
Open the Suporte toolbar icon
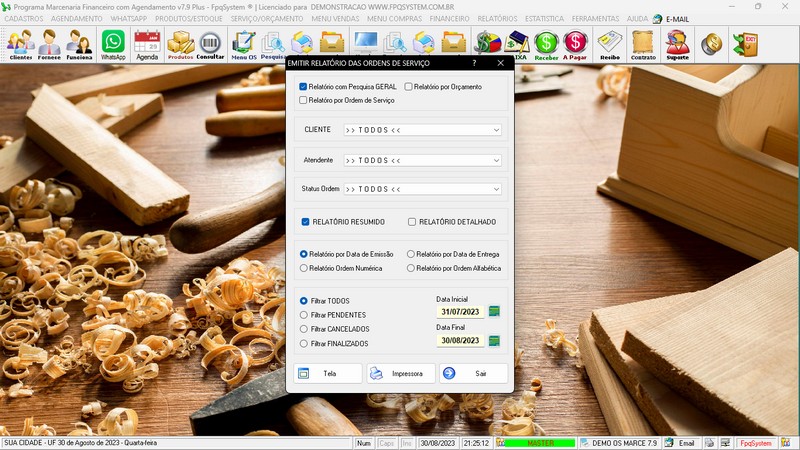click(x=677, y=44)
